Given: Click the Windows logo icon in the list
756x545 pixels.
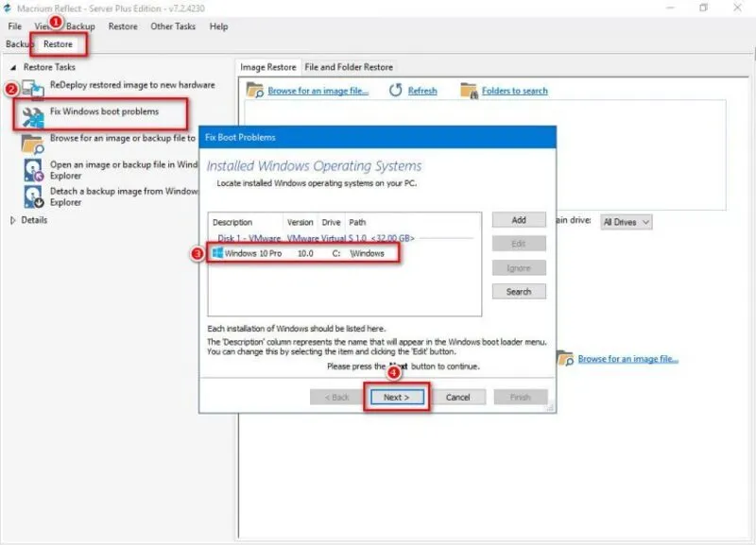Looking at the screenshot, I should click(217, 253).
